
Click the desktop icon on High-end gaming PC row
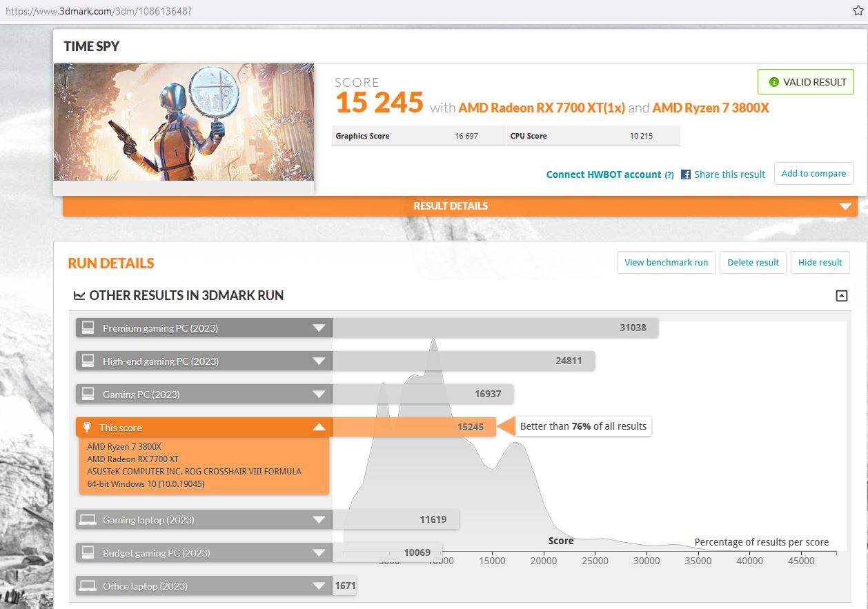[88, 361]
